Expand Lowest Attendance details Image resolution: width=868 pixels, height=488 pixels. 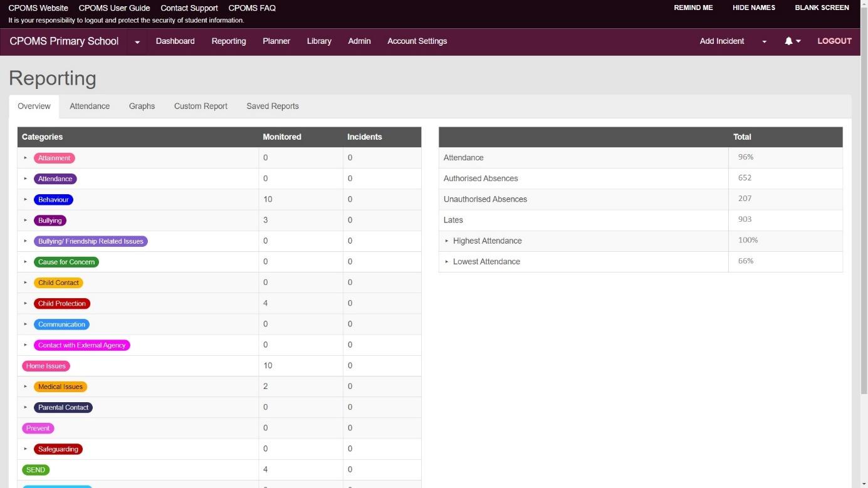(447, 261)
